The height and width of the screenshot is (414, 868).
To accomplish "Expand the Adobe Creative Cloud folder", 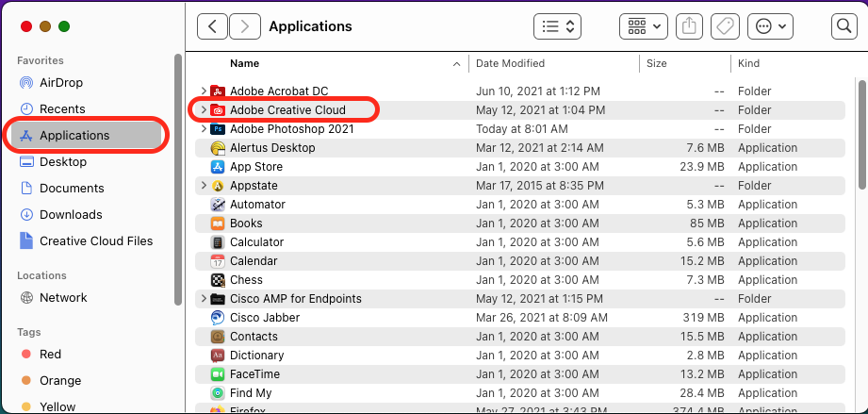I will pyautogui.click(x=204, y=109).
